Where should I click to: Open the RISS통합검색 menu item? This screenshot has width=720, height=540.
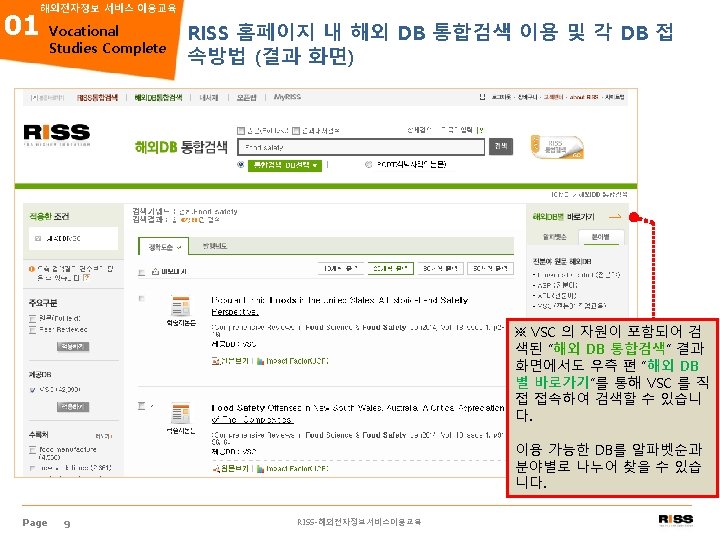pos(97,97)
